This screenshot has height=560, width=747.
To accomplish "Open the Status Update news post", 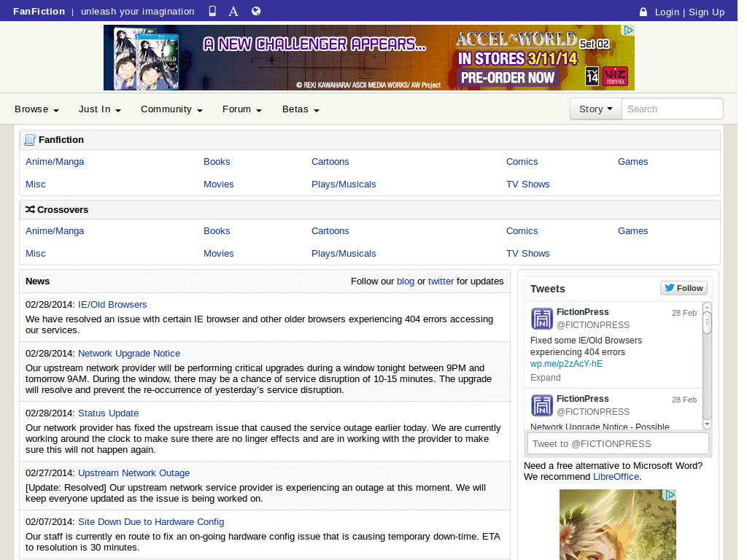I will (x=108, y=413).
